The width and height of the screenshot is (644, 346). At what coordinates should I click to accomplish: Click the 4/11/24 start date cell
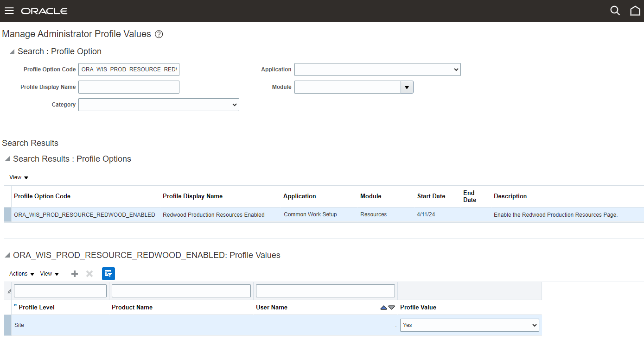(427, 215)
